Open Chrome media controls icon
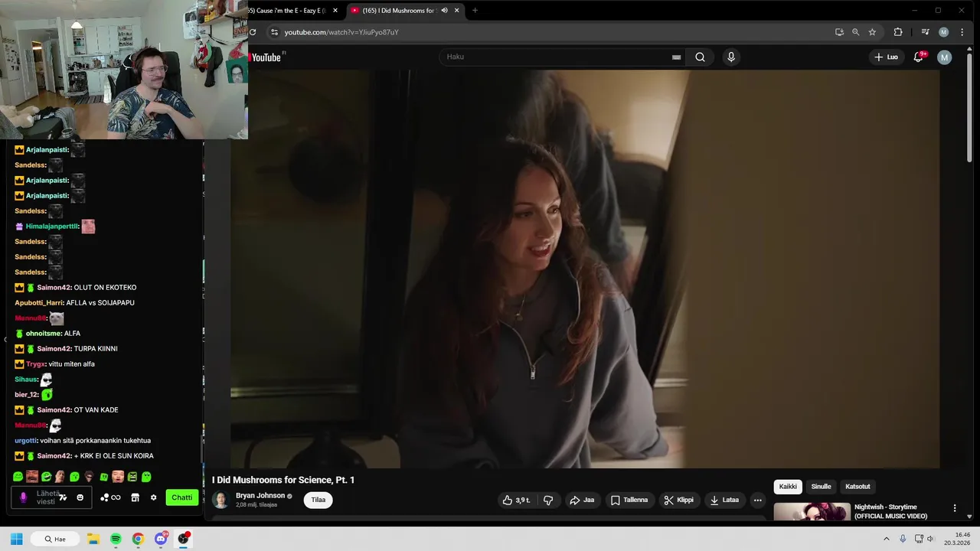Screen dimensions: 980x551 (925, 32)
